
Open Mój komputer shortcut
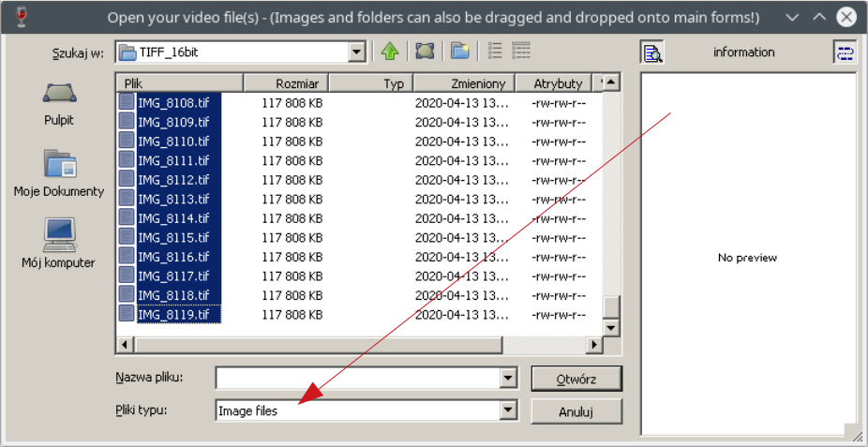tap(59, 243)
